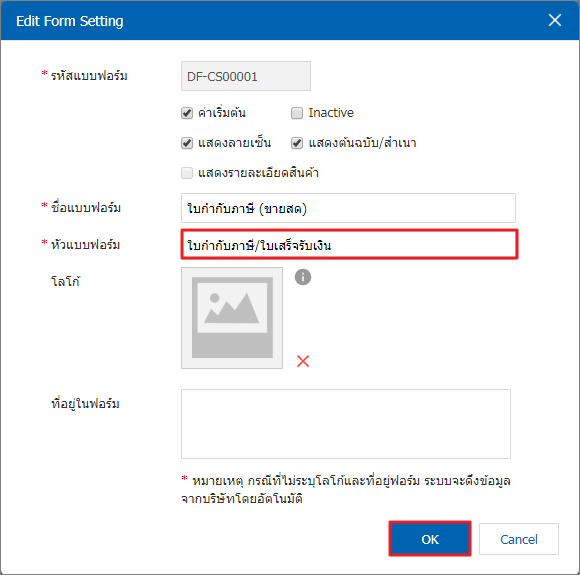580x575 pixels.
Task: Click the Edit Form Setting title bar
Action: click(x=290, y=20)
